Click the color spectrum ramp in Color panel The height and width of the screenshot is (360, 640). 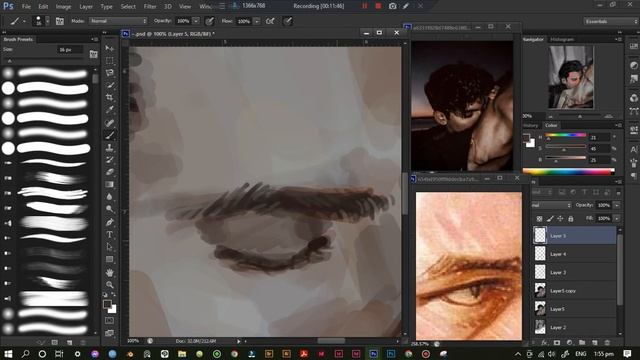tap(569, 171)
